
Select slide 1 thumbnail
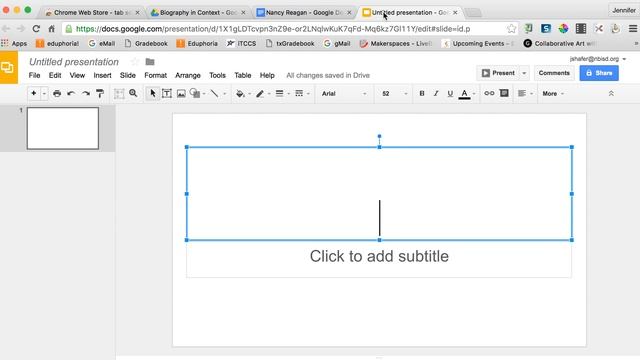click(63, 128)
